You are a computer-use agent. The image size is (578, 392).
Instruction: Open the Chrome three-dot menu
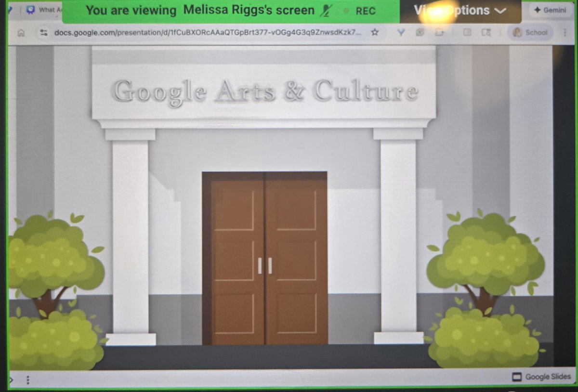pyautogui.click(x=564, y=33)
